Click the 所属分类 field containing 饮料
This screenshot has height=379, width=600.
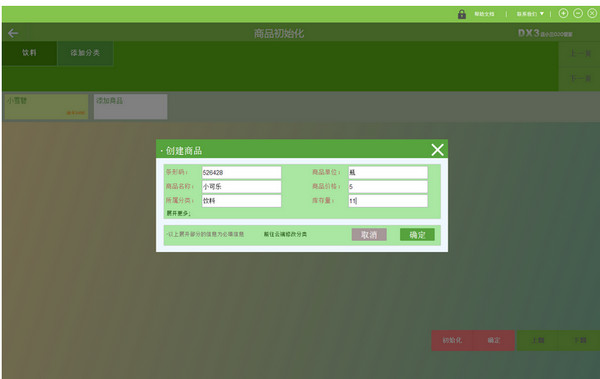(241, 201)
